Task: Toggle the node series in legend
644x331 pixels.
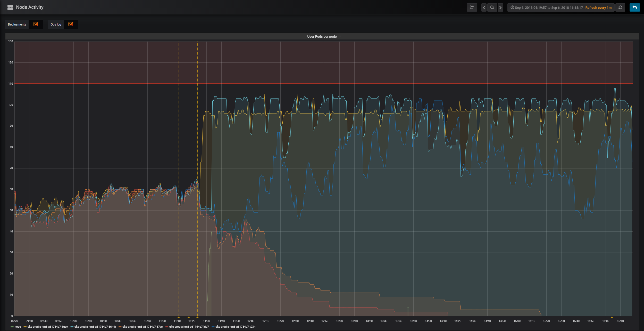Action: (18, 327)
